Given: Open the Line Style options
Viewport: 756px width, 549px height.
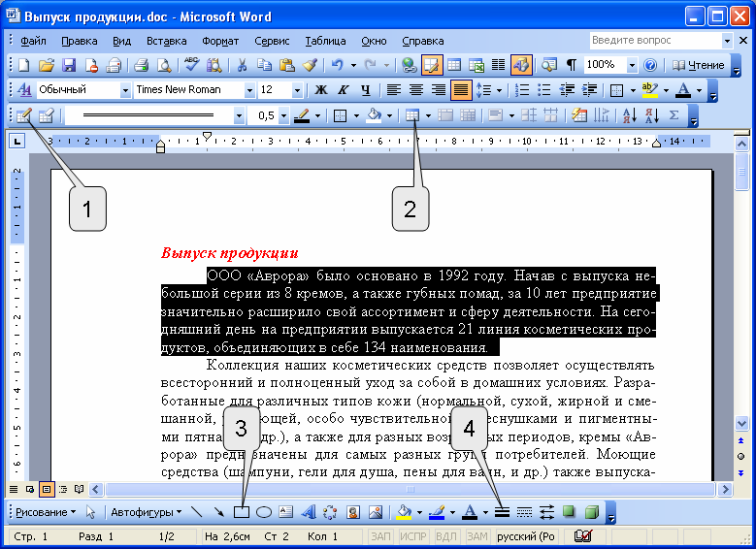Looking at the screenshot, I should pos(502,512).
